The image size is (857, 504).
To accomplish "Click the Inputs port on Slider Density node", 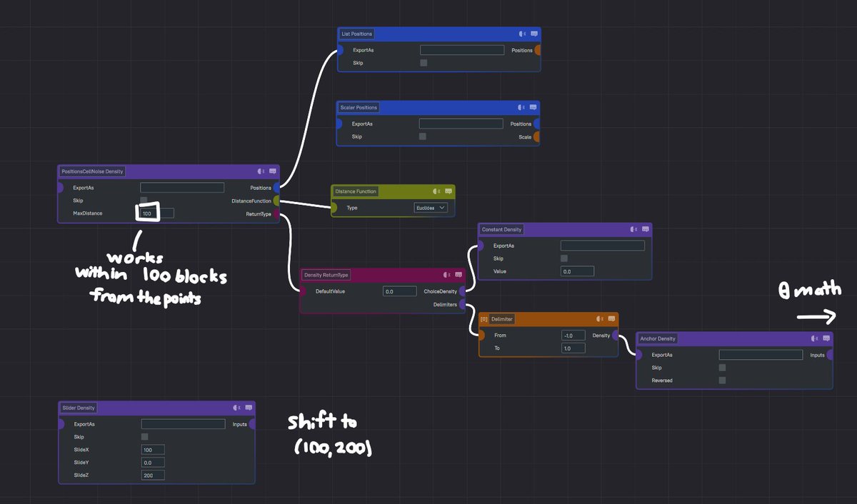I will 253,424.
